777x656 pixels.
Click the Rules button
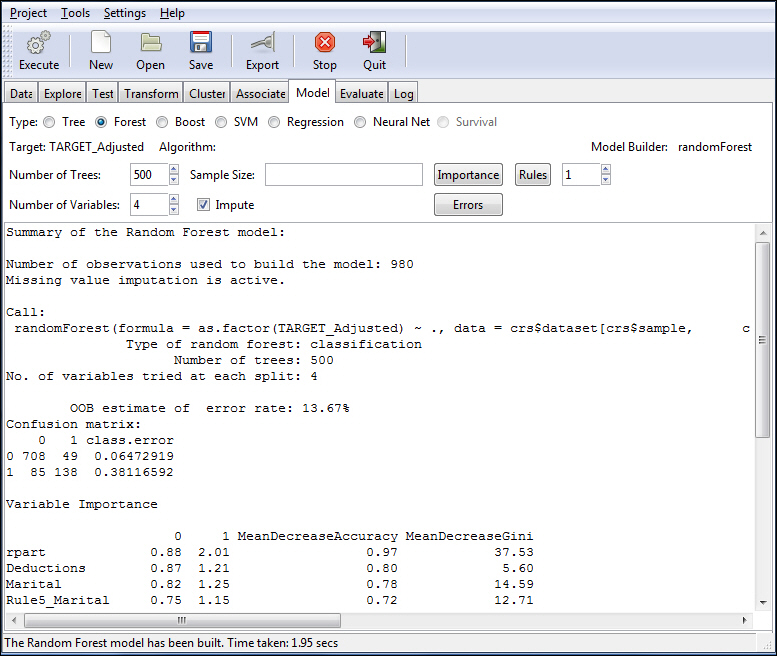533,175
